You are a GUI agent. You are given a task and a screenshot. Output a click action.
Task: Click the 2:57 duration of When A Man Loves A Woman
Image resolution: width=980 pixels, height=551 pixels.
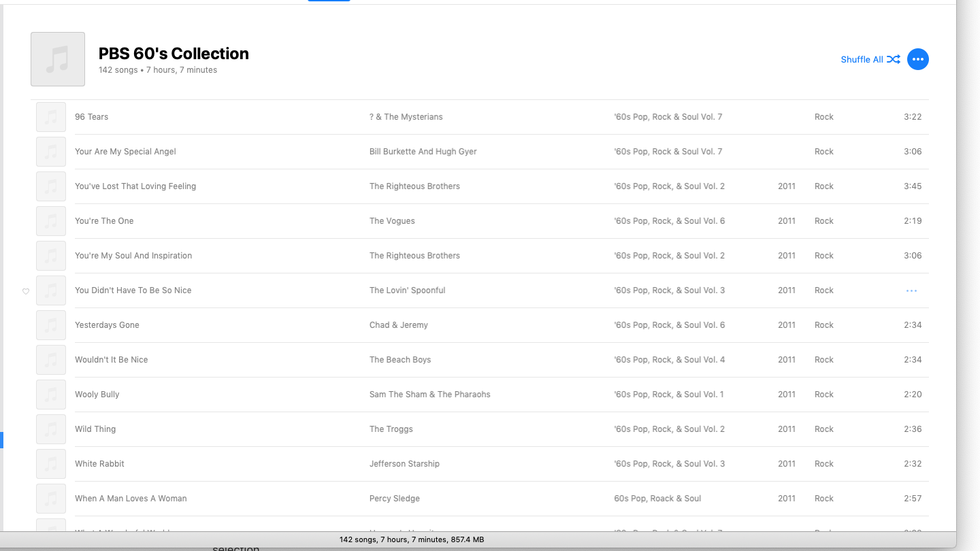pyautogui.click(x=913, y=499)
